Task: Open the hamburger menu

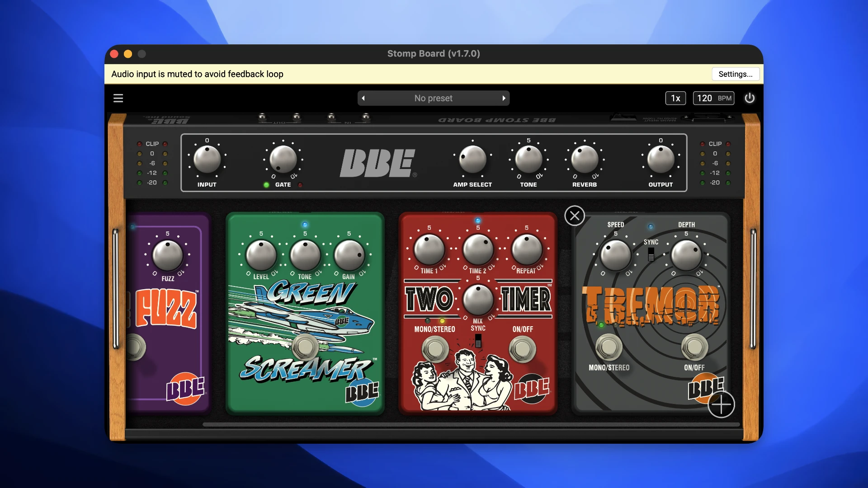Action: coord(118,98)
